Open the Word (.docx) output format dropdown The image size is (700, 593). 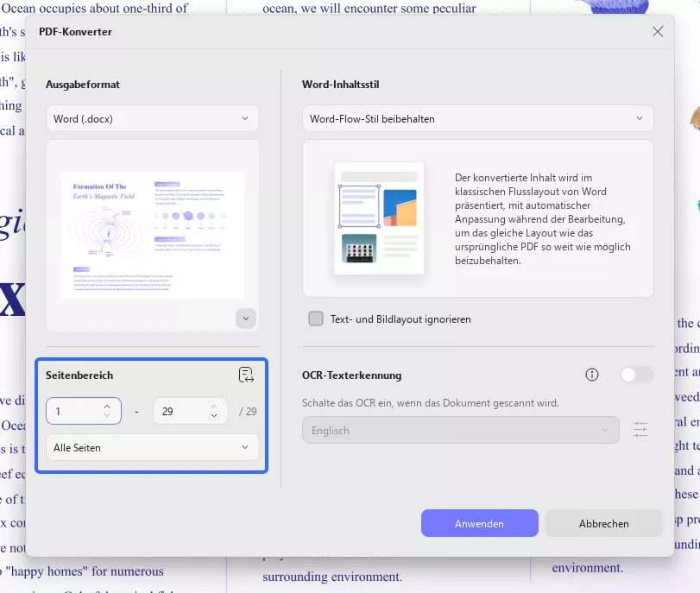(x=152, y=118)
